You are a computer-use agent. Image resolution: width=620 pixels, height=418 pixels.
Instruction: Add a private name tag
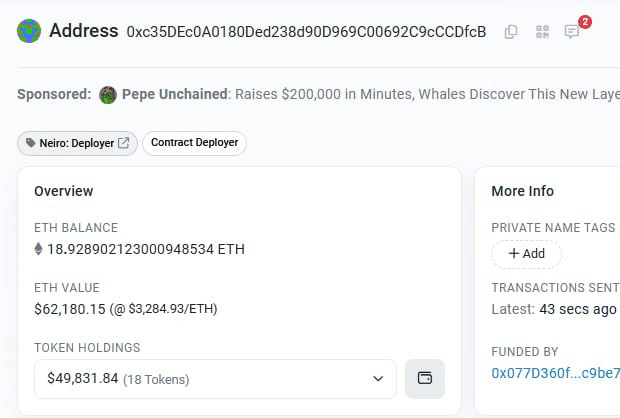(526, 253)
